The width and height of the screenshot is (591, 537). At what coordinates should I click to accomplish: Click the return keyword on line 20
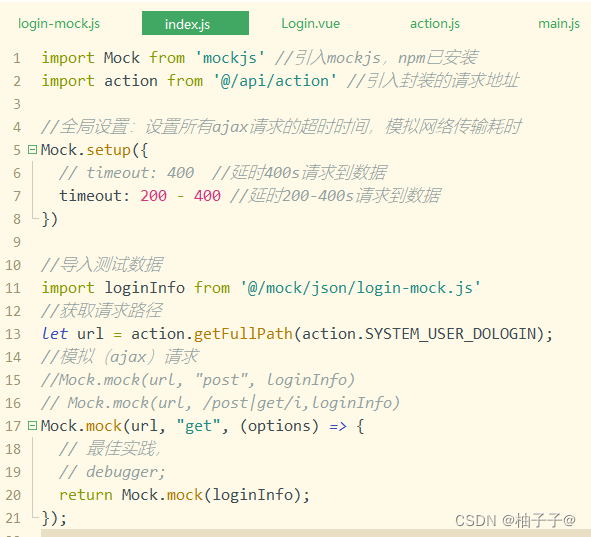click(86, 495)
